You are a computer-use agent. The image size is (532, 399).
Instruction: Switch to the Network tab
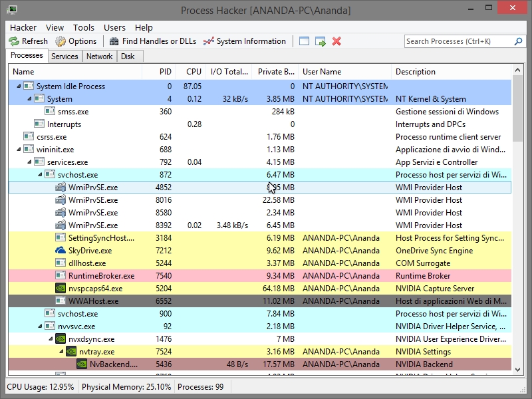(x=99, y=57)
